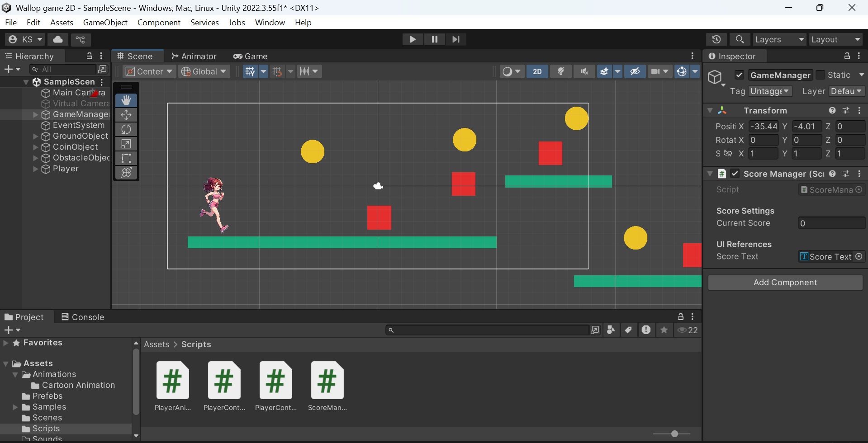
Task: Click the Current Score input field
Action: pos(831,223)
